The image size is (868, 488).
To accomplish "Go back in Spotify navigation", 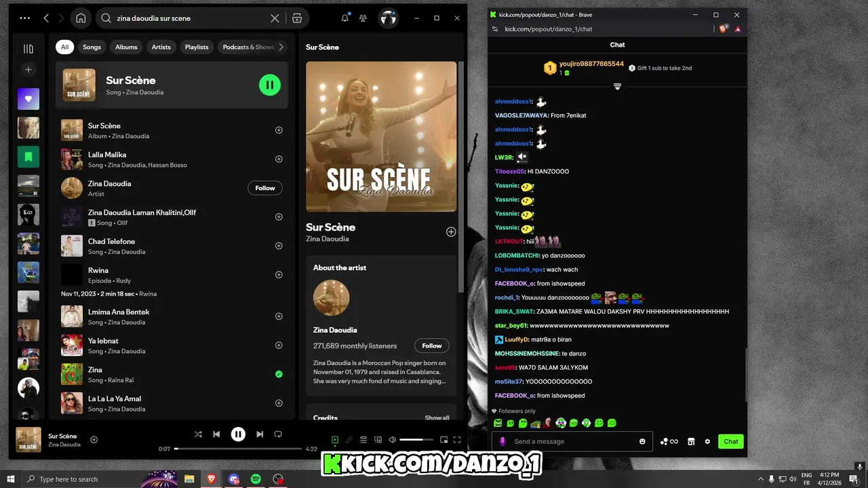I will pyautogui.click(x=46, y=18).
